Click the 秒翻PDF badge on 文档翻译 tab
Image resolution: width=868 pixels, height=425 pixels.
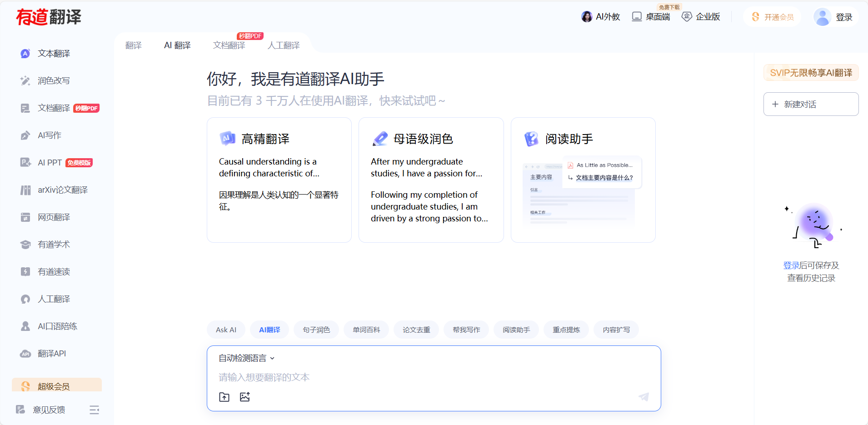(250, 36)
